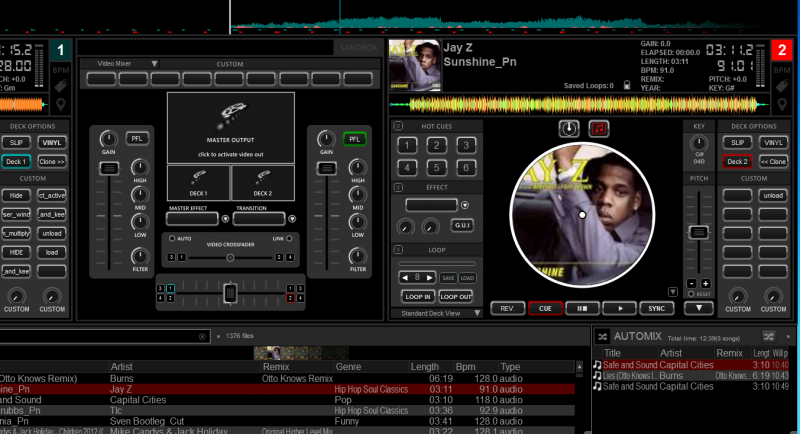Screen dimensions: 800x434
Task: Click the CUE button on deck 2
Action: pos(545,309)
